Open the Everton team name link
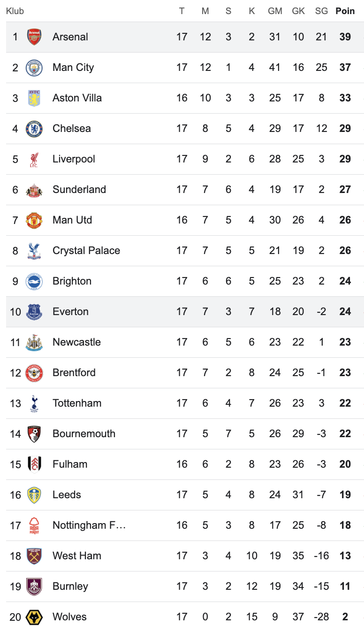364x633 pixels. (70, 312)
